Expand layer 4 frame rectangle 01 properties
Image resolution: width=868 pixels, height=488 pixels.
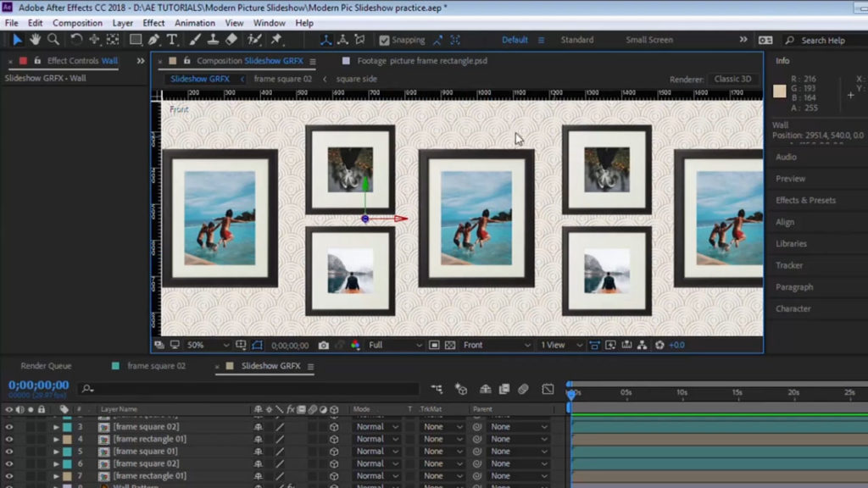pos(56,440)
